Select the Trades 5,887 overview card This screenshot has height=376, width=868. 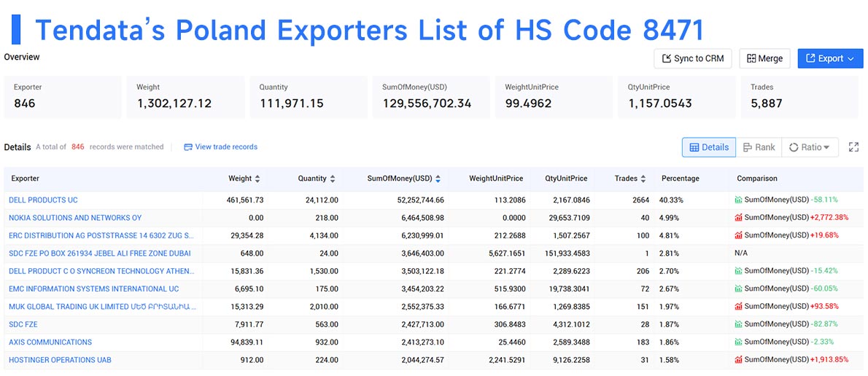click(799, 98)
